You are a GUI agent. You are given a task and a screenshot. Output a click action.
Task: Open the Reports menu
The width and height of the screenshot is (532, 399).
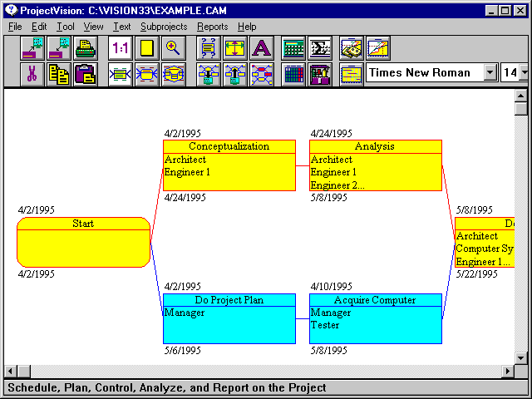tap(212, 27)
